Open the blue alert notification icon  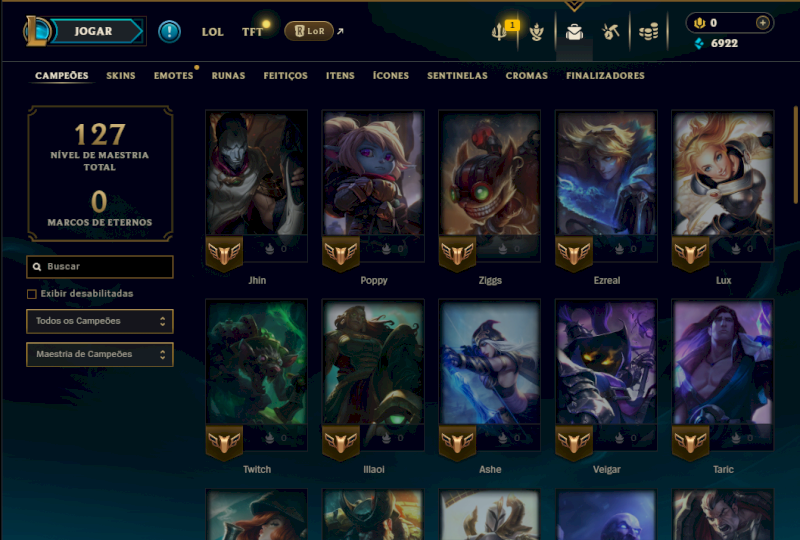click(169, 32)
